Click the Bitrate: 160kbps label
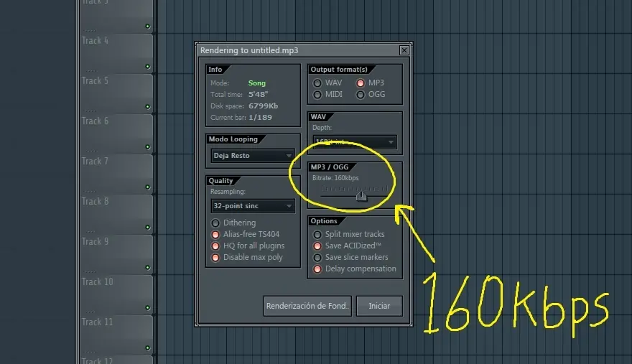Screen dimensions: 632x364 coord(335,178)
